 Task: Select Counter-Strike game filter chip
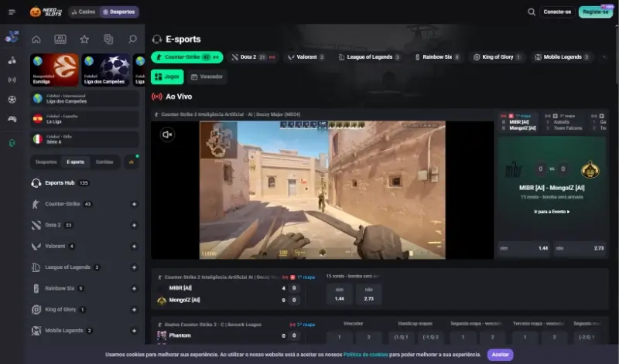tap(187, 57)
